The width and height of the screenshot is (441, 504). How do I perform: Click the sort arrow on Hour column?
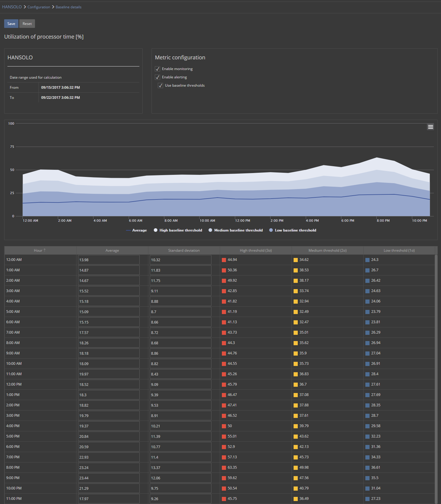pos(44,250)
